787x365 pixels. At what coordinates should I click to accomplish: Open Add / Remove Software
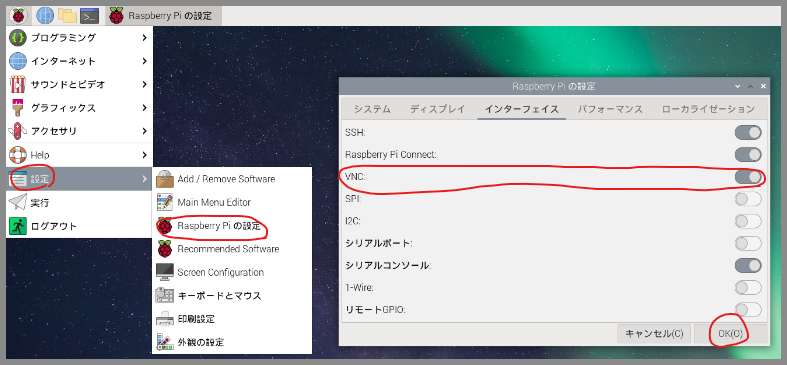pyautogui.click(x=232, y=179)
